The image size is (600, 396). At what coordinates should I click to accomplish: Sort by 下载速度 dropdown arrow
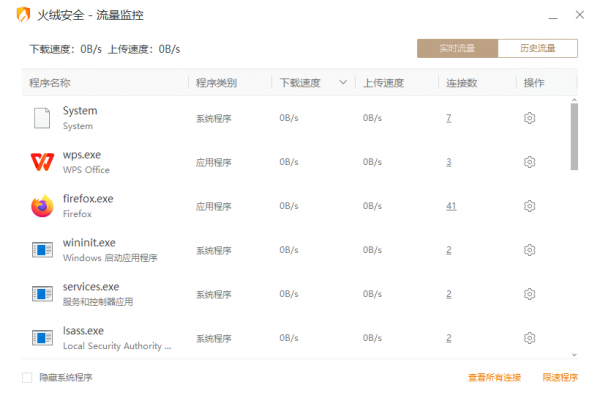coord(343,82)
